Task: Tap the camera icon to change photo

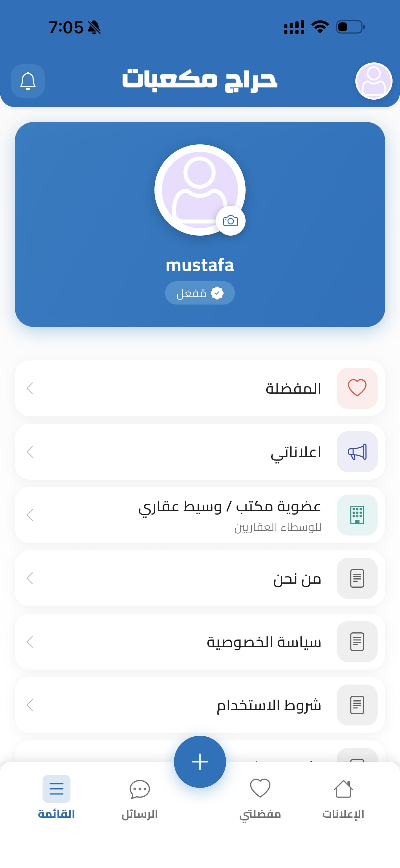Action: click(x=231, y=221)
